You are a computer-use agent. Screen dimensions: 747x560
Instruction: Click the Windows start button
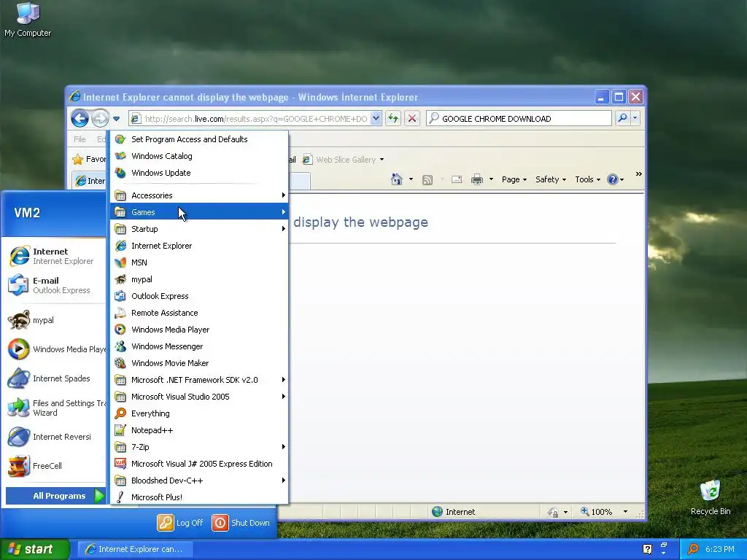point(35,549)
